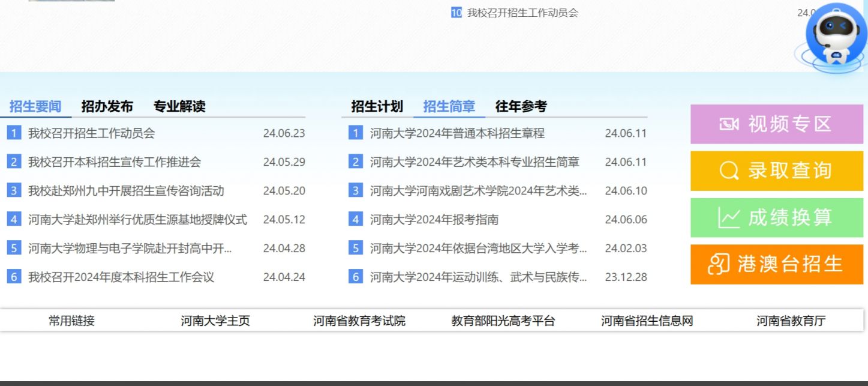Open the 视频专区 text label
Screen dimensions: 868x386
coord(790,124)
